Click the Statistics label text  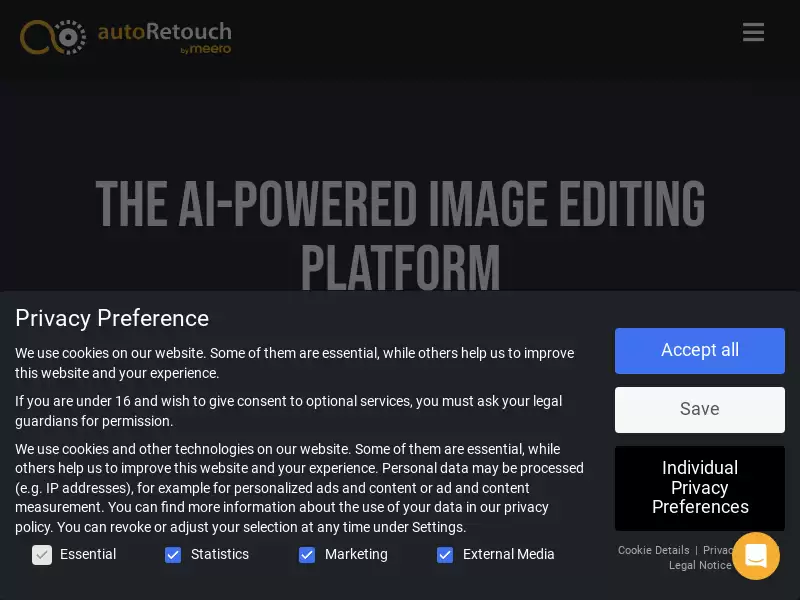click(x=220, y=554)
